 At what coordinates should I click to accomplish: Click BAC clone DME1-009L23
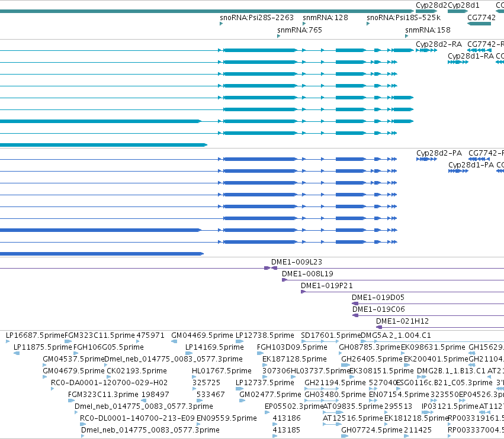click(296, 262)
